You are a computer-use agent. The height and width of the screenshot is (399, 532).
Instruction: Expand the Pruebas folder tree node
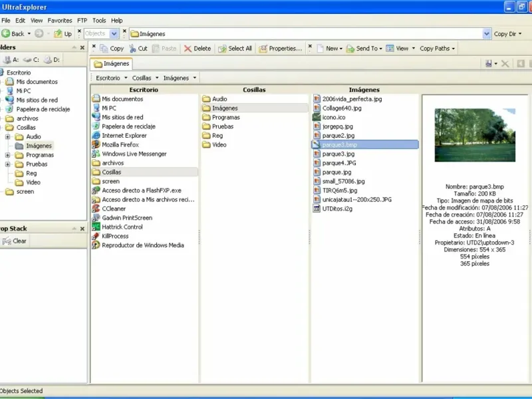(7, 164)
